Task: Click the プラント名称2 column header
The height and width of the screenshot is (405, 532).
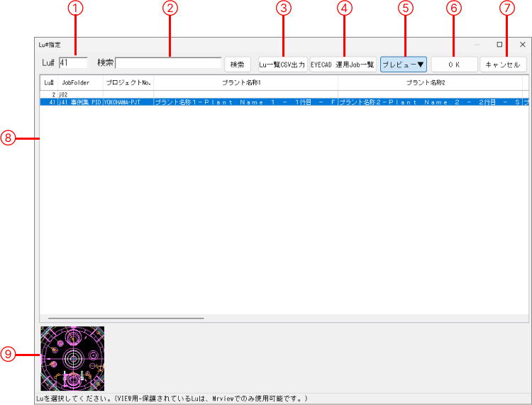Action: tap(430, 83)
